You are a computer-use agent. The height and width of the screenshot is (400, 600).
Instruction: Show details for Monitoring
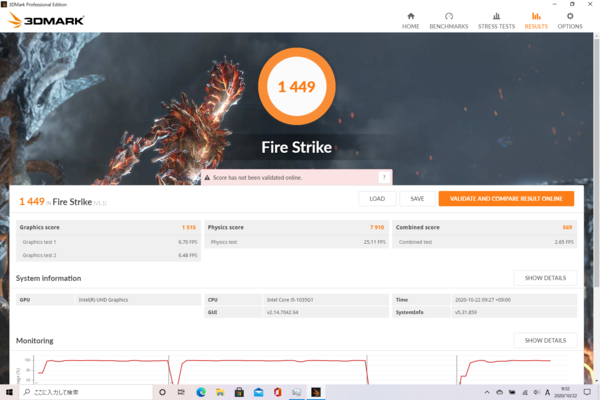tap(545, 340)
